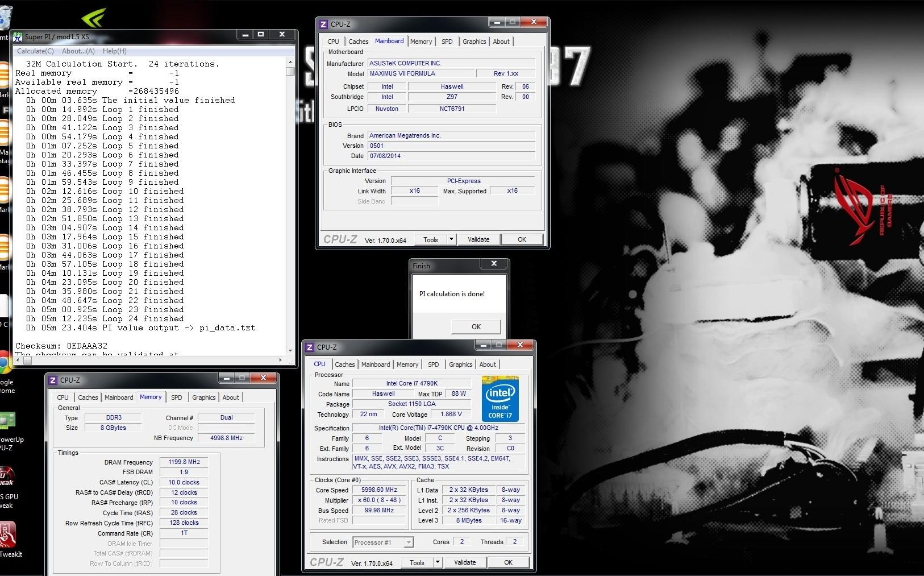Click CPU-Z Memory window title icon

click(53, 380)
